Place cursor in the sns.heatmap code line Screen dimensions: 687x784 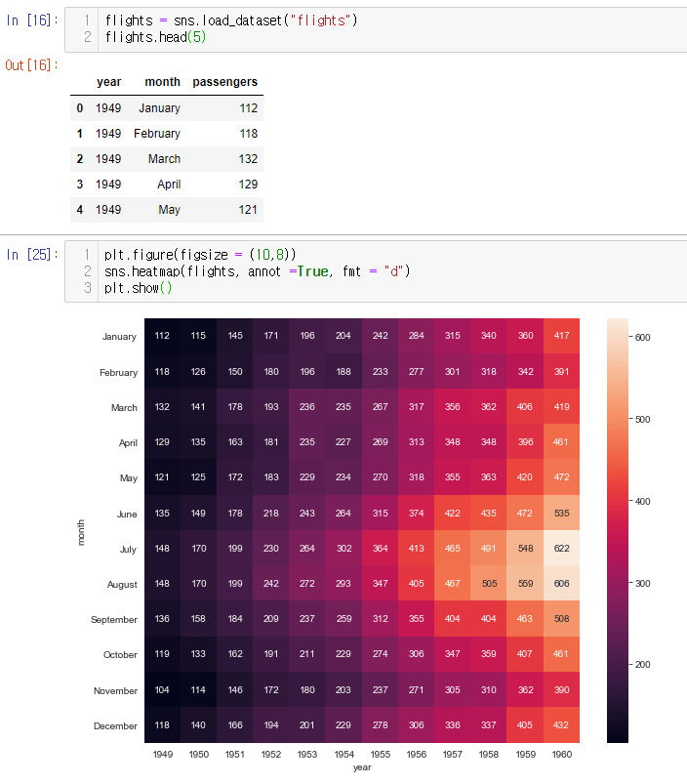(x=258, y=271)
